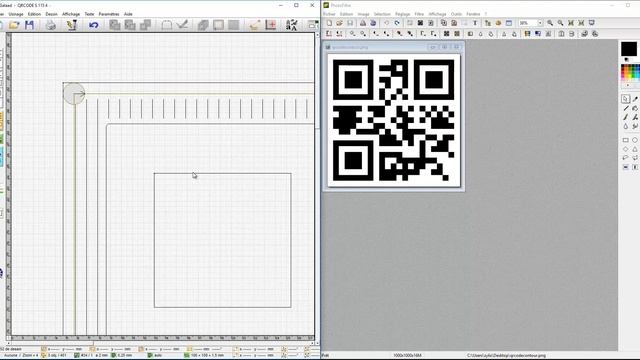Click PhotoFiltre redo arrow icon
640x360 pixels.
397,23
